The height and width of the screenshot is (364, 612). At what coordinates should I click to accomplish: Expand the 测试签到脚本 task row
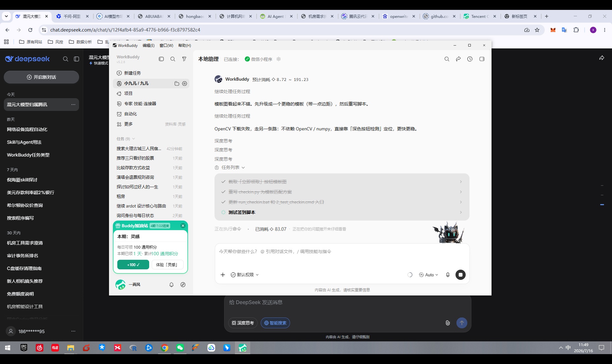pos(342,212)
